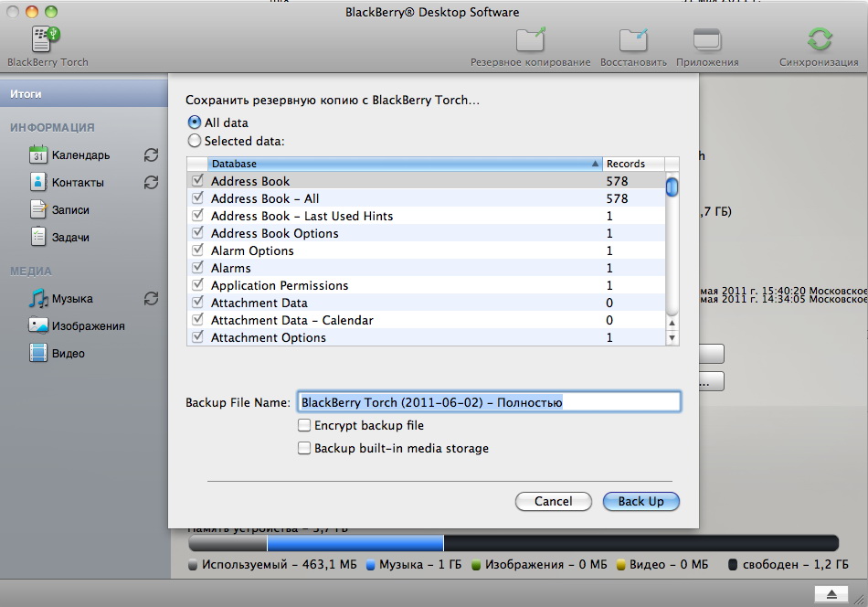This screenshot has width=868, height=607.
Task: Toggle the Alarm Options checkbox
Action: pyautogui.click(x=197, y=250)
